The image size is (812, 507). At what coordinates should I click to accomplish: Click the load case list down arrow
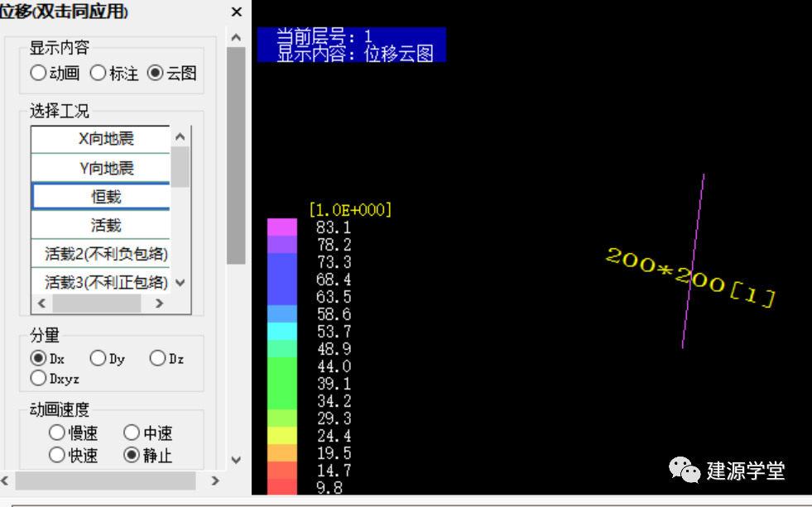tap(180, 282)
